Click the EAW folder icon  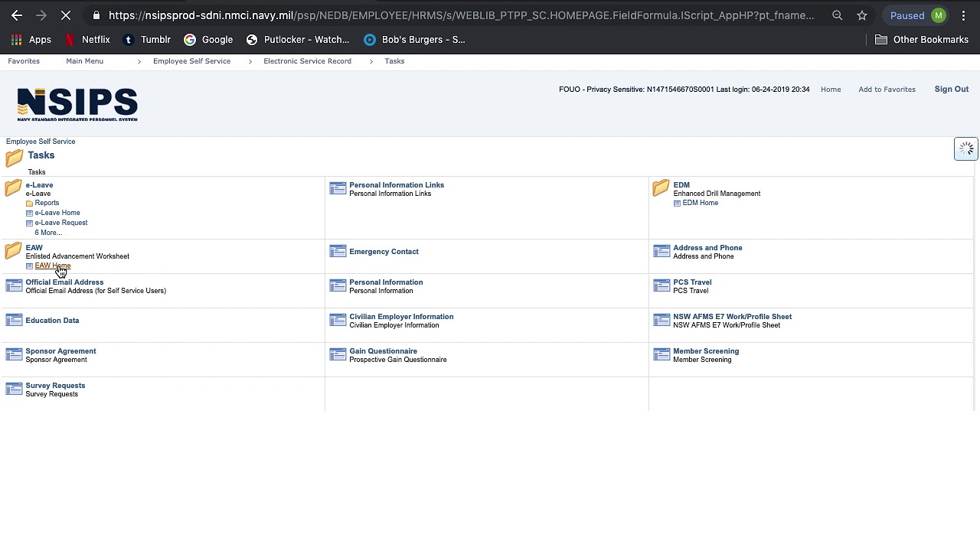[x=13, y=251]
